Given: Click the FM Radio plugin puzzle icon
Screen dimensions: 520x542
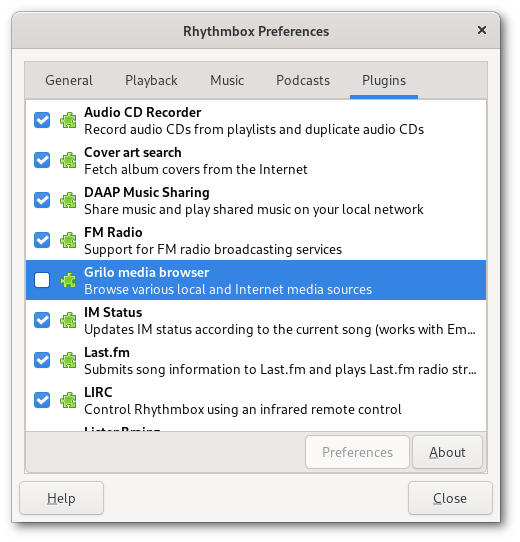Looking at the screenshot, I should [x=68, y=240].
